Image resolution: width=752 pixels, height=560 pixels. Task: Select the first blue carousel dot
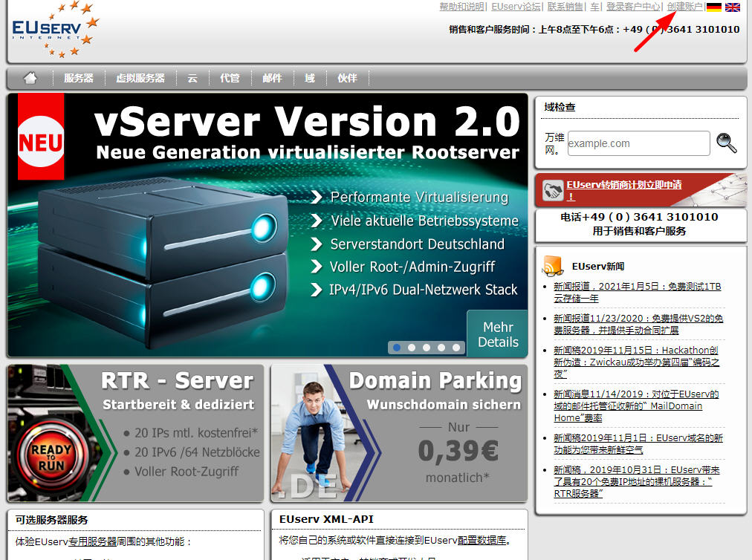(397, 348)
